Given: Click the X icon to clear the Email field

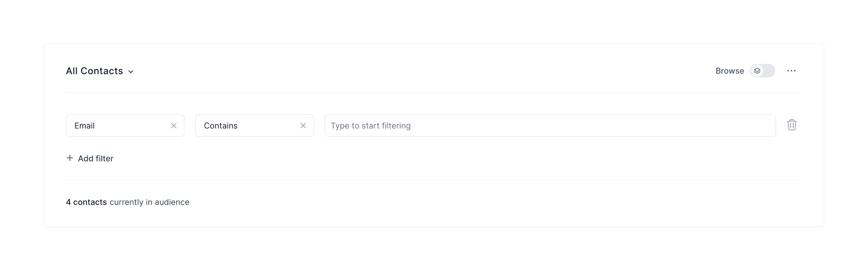Looking at the screenshot, I should coord(174,125).
